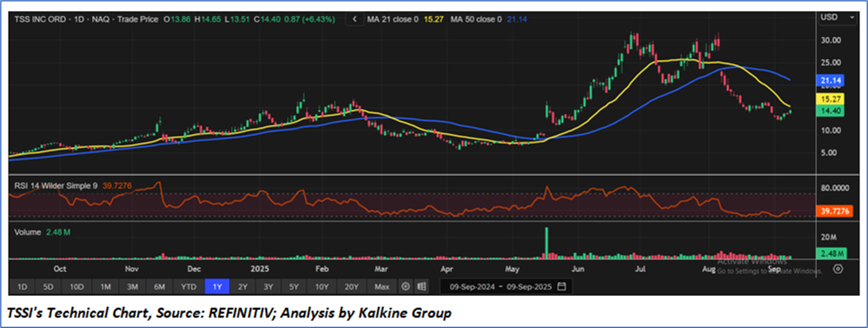Select the 3M range tab

[133, 286]
